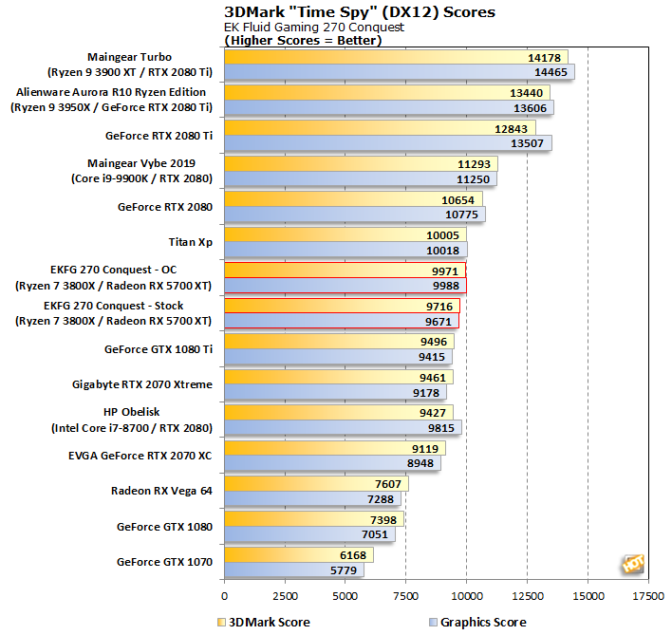Click the Titan Xp 10005 score bar
The image size is (672, 635).
click(345, 235)
